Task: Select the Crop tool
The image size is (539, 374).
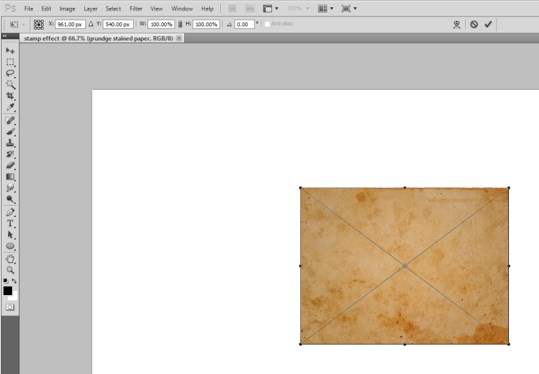Action: [x=10, y=96]
